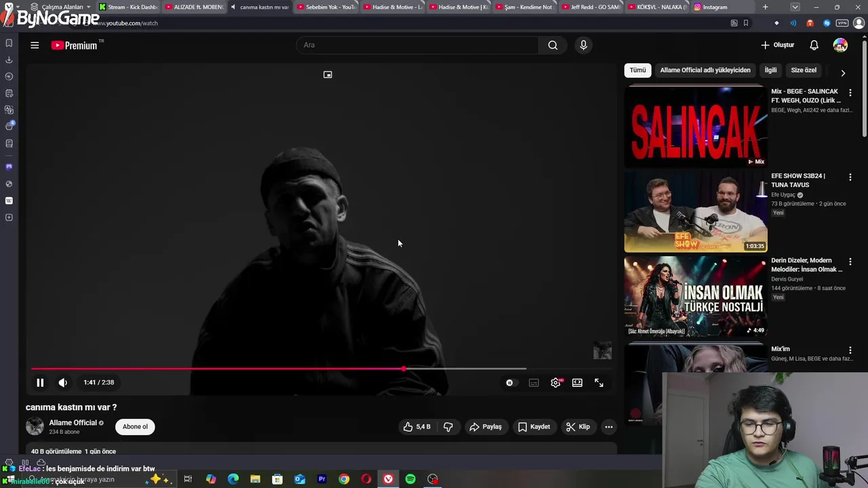Start voice search with the microphone icon
Viewport: 868px width, 488px height.
point(583,45)
